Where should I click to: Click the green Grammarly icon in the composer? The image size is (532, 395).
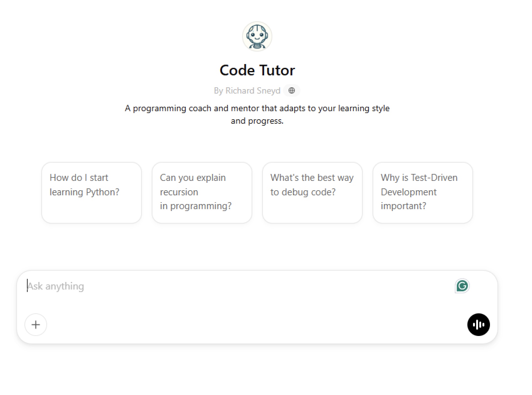click(x=462, y=286)
